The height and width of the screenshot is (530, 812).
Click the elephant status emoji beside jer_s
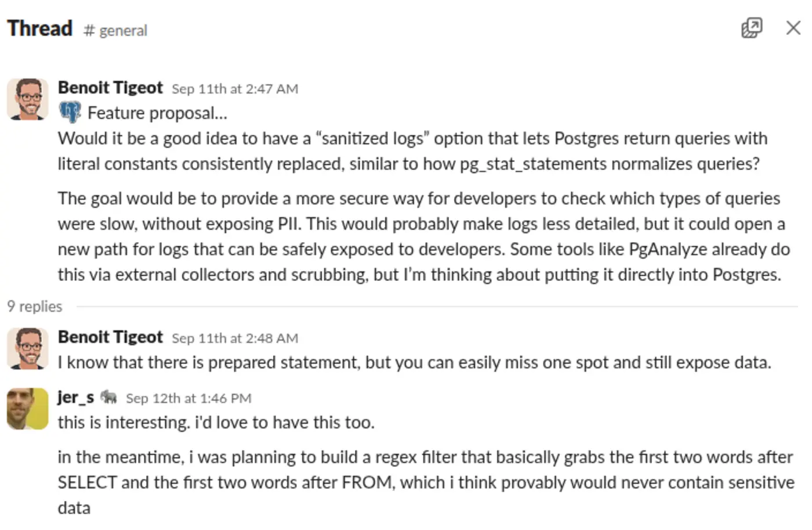pyautogui.click(x=108, y=397)
